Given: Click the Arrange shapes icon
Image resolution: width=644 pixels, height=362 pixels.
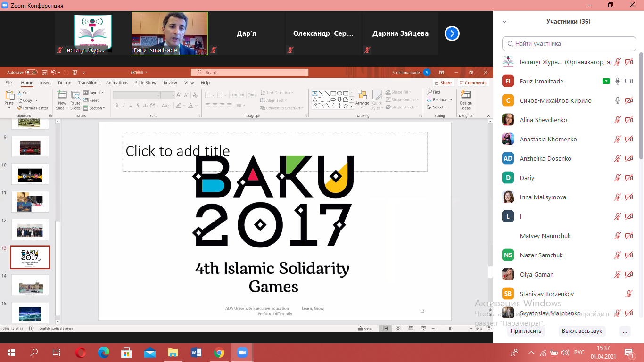Looking at the screenshot, I should click(x=362, y=98).
